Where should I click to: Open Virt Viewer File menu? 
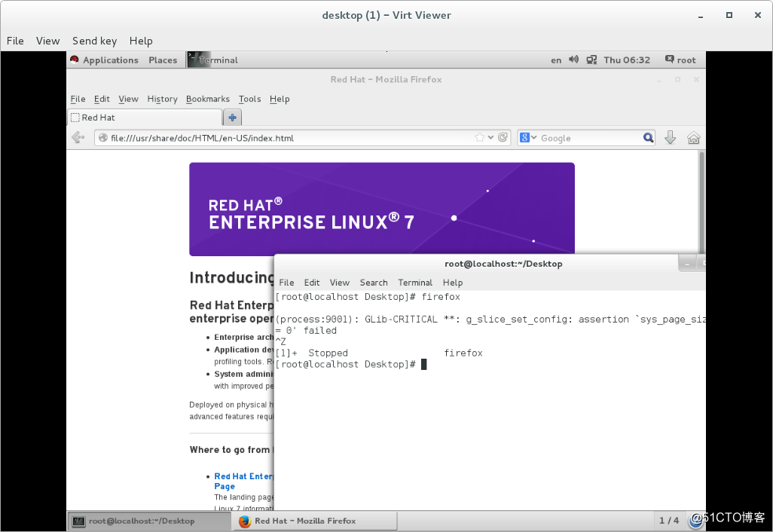point(15,41)
